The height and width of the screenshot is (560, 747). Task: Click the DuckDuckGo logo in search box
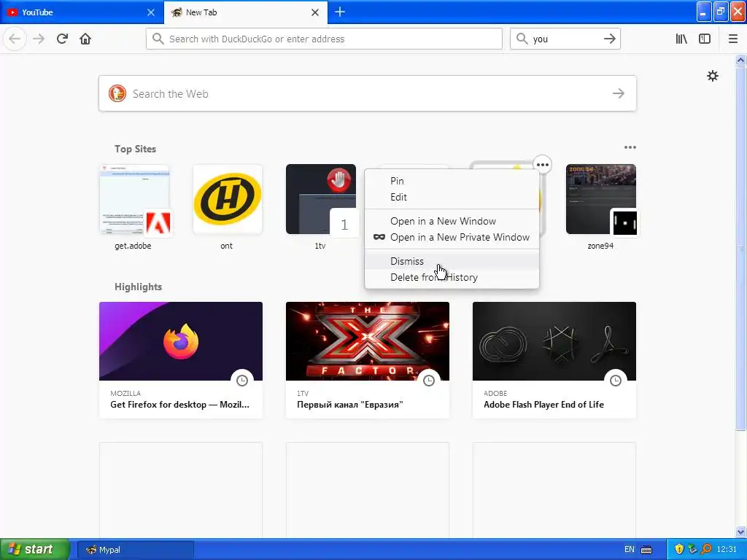117,93
